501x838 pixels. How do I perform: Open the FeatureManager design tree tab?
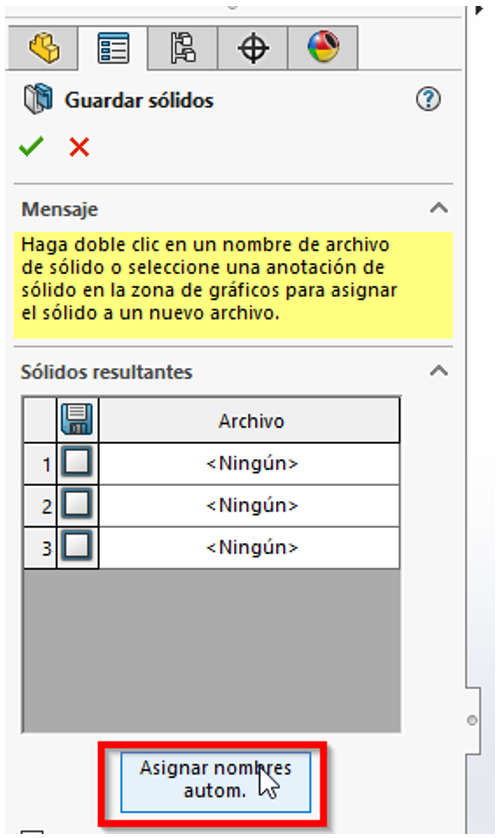click(x=44, y=49)
